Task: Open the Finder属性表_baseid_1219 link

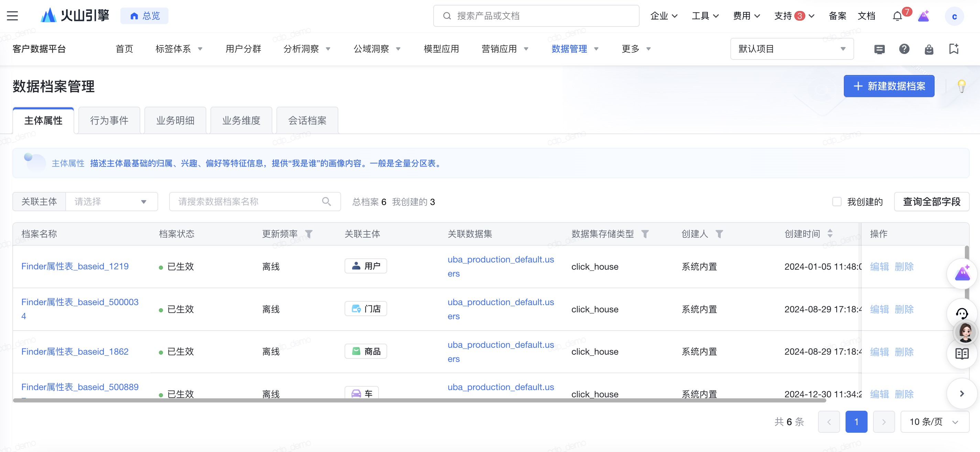Action: 75,266
